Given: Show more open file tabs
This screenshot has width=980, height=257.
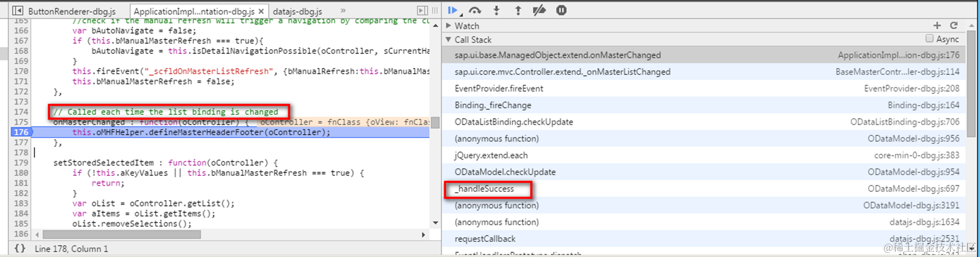Looking at the screenshot, I should [x=343, y=10].
